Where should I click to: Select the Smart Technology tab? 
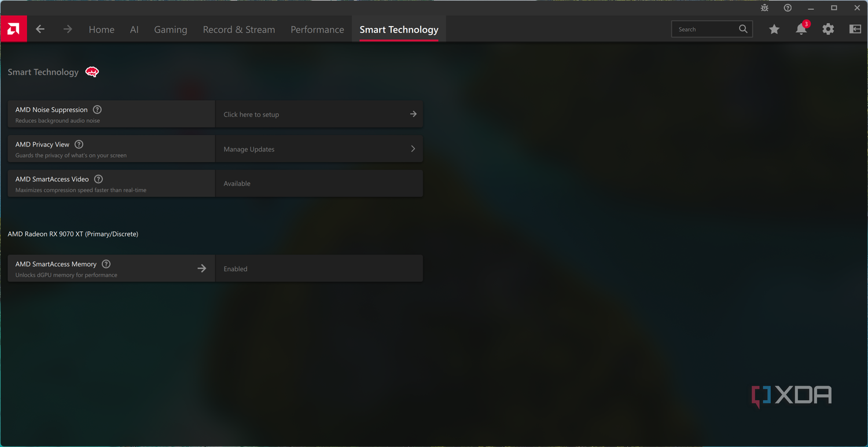[399, 30]
